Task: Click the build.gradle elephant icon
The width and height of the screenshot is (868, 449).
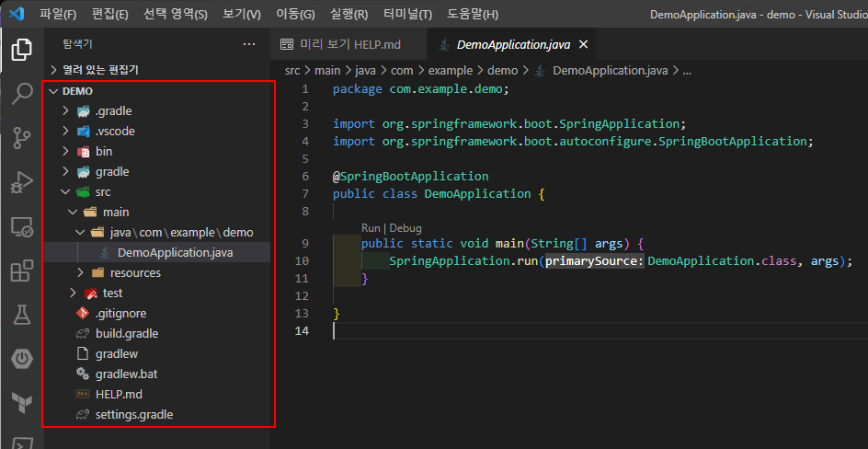Action: [x=83, y=334]
